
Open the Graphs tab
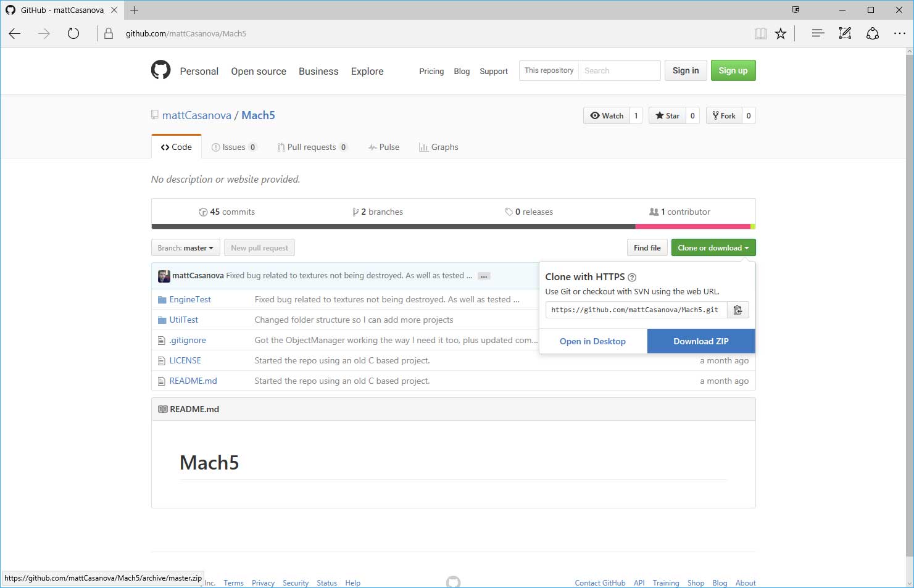(438, 147)
